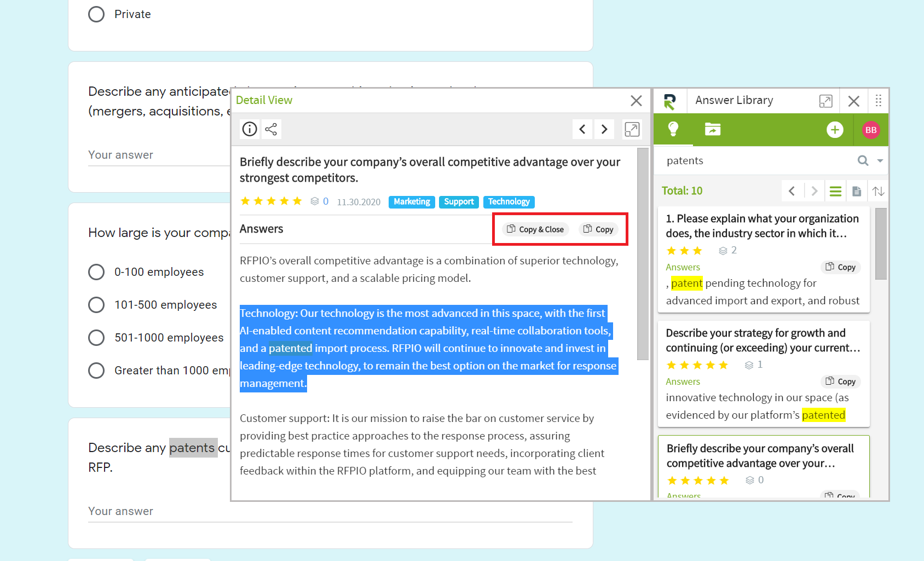The height and width of the screenshot is (561, 924).
Task: Go to previous answer in Detail View
Action: (x=582, y=129)
